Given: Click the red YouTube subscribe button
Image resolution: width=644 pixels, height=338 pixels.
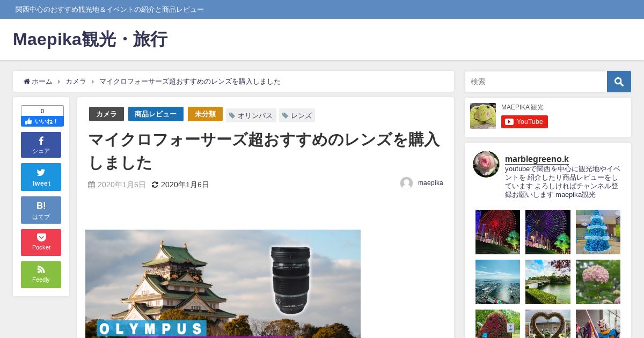Looking at the screenshot, I should tap(524, 122).
